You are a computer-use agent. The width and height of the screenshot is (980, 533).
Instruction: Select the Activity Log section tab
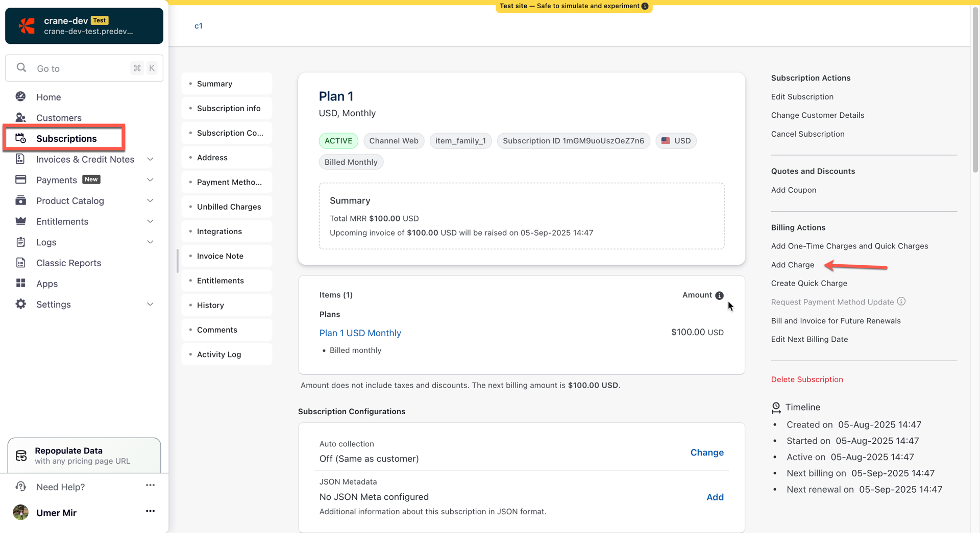pyautogui.click(x=219, y=354)
